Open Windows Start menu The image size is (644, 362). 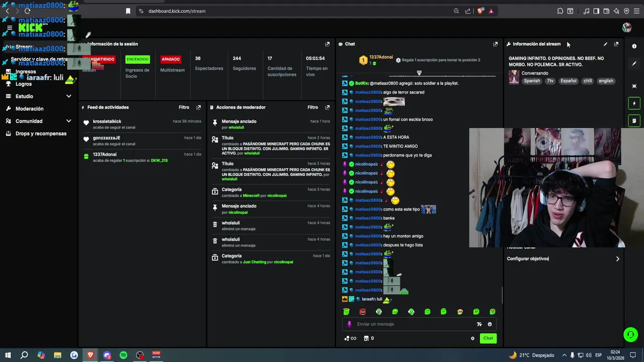[8, 355]
